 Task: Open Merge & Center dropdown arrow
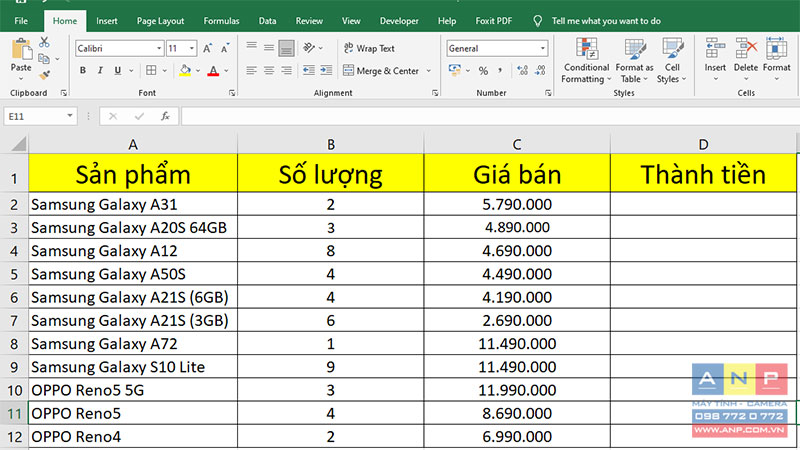429,71
